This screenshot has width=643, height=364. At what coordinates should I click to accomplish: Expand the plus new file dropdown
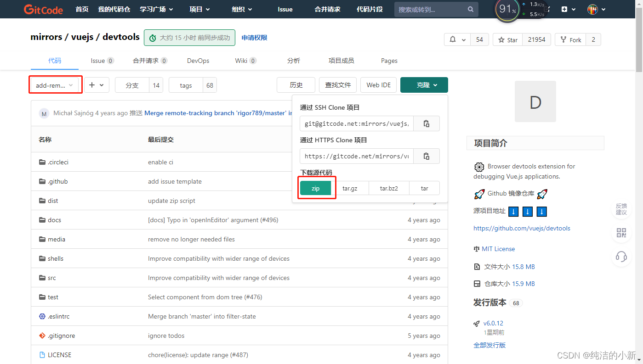97,84
